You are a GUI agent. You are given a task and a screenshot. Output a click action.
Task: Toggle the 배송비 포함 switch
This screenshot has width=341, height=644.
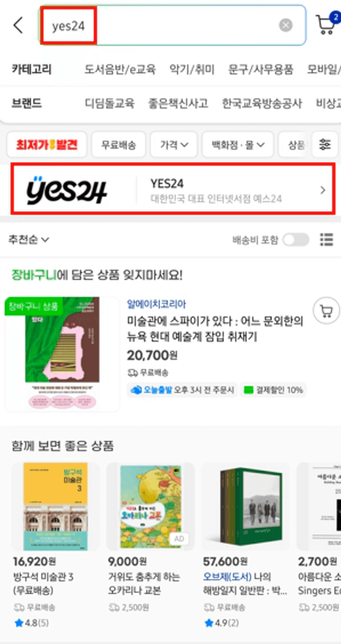click(296, 240)
